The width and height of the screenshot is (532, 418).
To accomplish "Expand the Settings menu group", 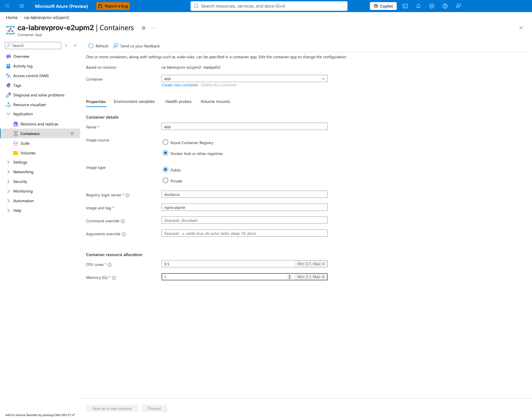I will click(8, 162).
